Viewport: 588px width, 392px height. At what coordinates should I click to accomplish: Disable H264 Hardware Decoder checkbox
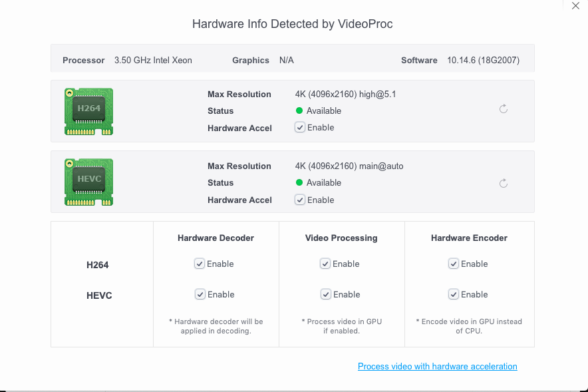(200, 264)
